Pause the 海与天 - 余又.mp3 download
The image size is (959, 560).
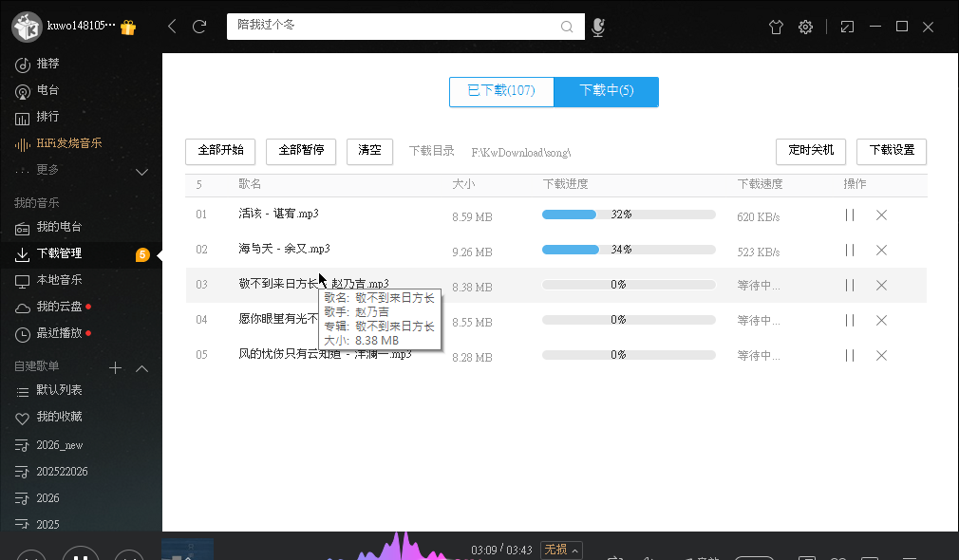[x=850, y=251]
